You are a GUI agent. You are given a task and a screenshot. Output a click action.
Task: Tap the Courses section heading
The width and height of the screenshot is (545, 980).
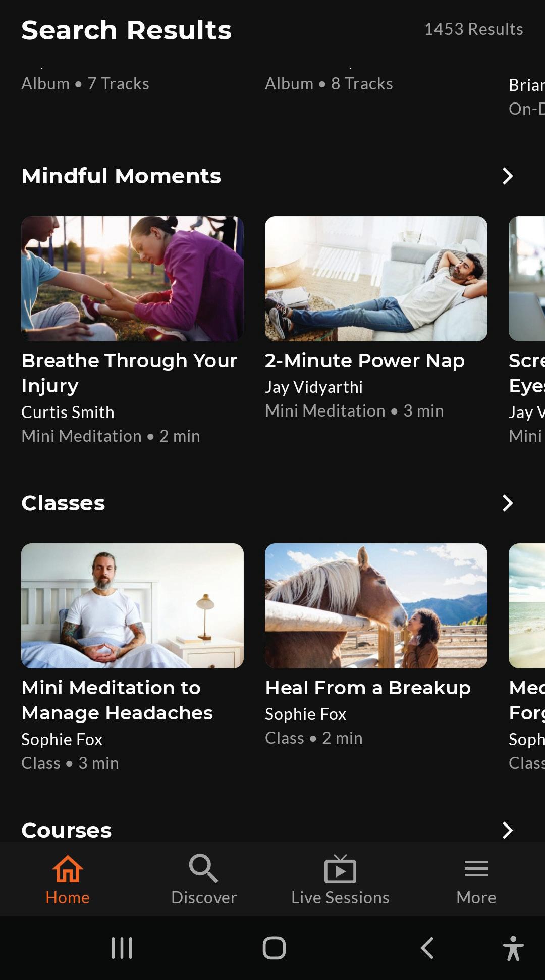[66, 830]
